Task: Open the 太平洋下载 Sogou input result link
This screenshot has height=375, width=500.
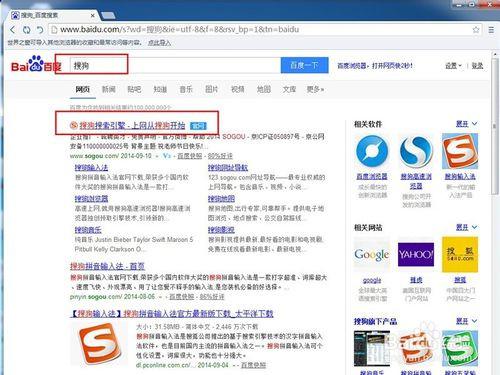Action: pos(172,314)
